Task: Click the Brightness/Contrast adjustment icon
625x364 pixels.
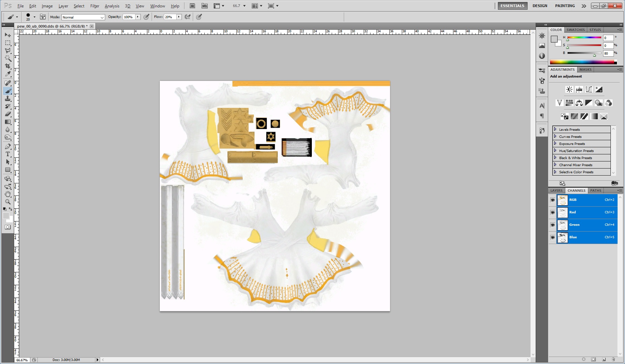Action: 569,89
